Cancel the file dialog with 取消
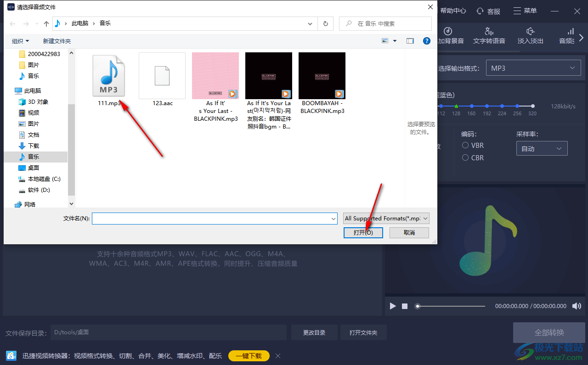588x365 pixels. [409, 233]
